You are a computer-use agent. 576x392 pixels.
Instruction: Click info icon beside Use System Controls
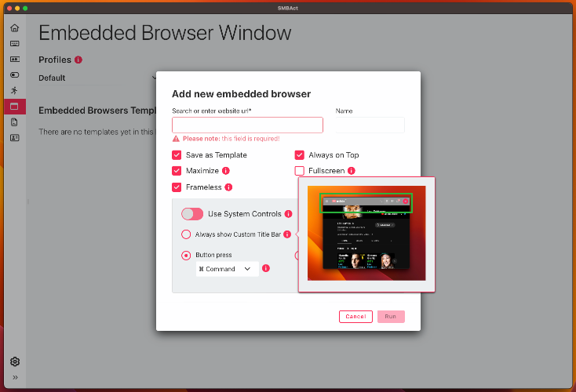[289, 214]
